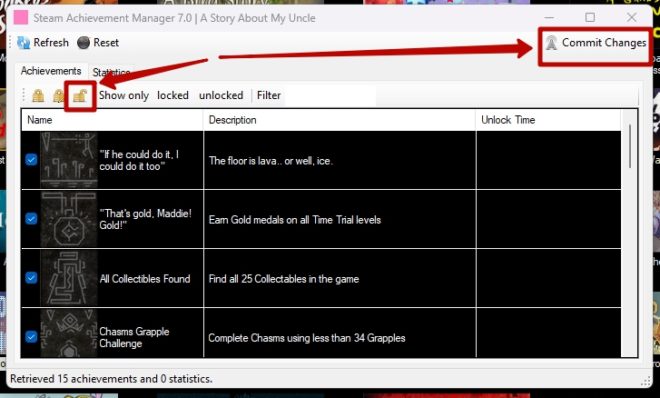
Task: Click "Retrieved 15 achievements and 0 statistics" status text
Action: point(111,379)
